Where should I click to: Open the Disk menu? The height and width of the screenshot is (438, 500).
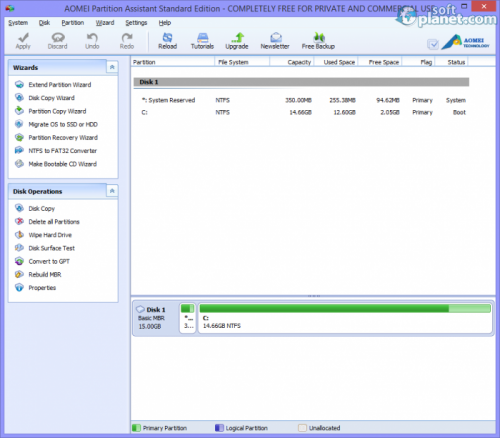pyautogui.click(x=44, y=23)
